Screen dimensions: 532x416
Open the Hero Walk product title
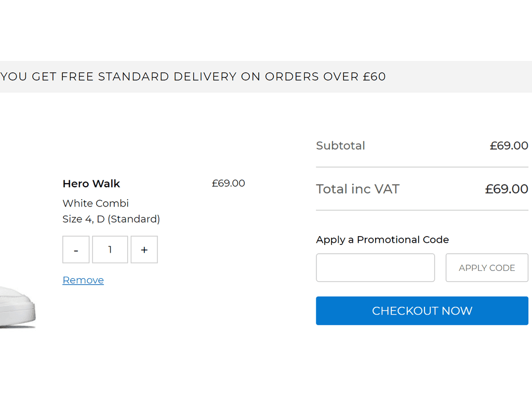pyautogui.click(x=91, y=184)
